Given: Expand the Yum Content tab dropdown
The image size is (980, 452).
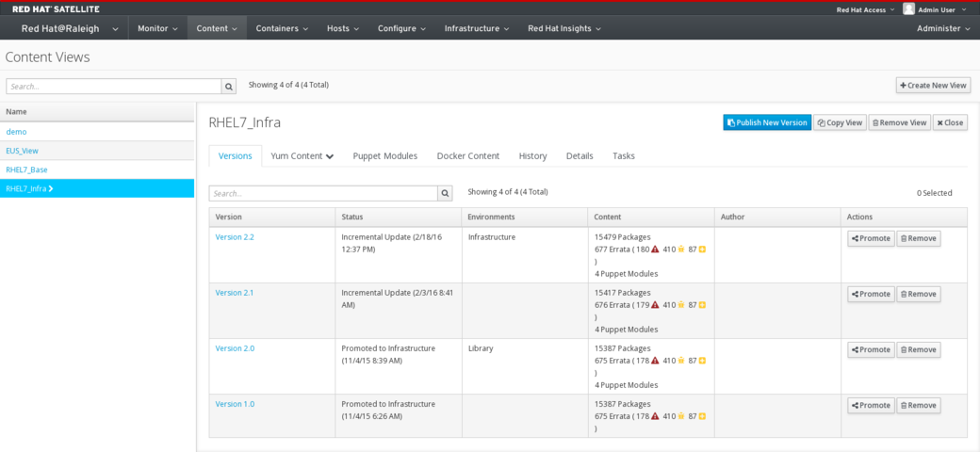Looking at the screenshot, I should (x=302, y=156).
